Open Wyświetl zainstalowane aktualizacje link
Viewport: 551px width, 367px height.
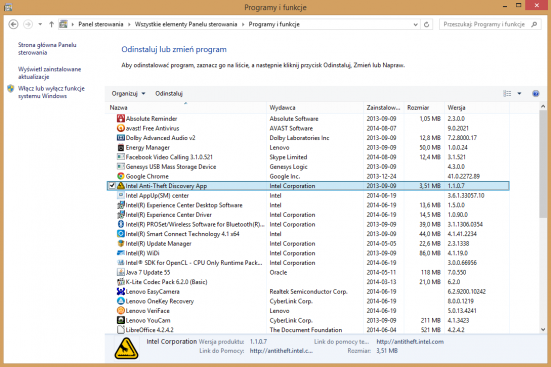pyautogui.click(x=50, y=73)
